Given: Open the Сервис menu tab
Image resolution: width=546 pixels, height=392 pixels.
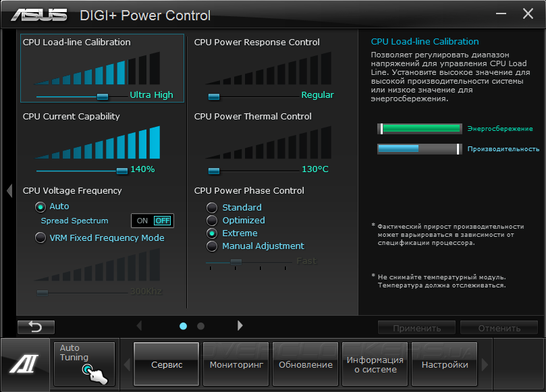Looking at the screenshot, I should coord(167,364).
